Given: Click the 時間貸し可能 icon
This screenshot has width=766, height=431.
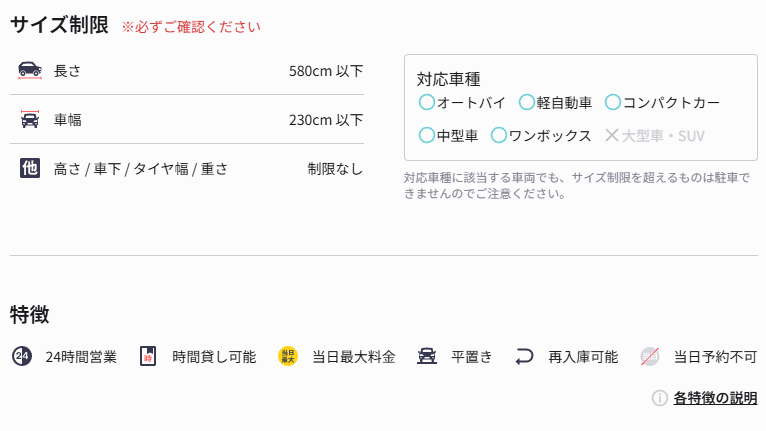Looking at the screenshot, I should pyautogui.click(x=148, y=356).
